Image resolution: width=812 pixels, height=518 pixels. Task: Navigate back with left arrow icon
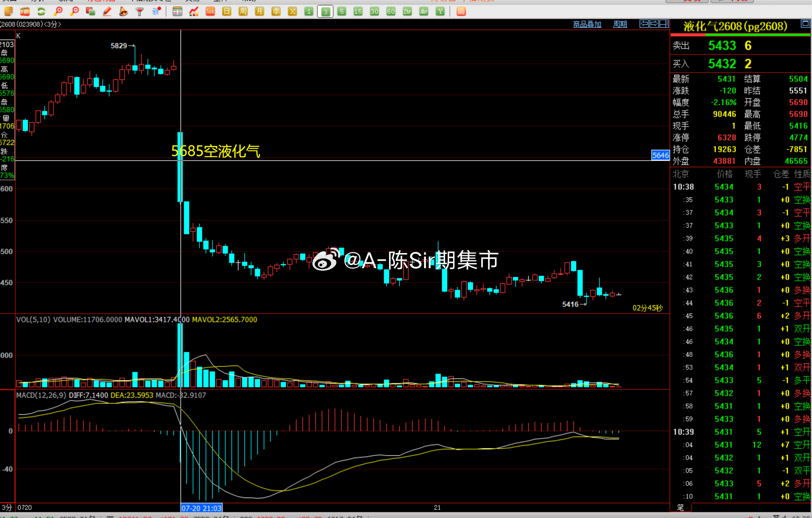pos(644,24)
